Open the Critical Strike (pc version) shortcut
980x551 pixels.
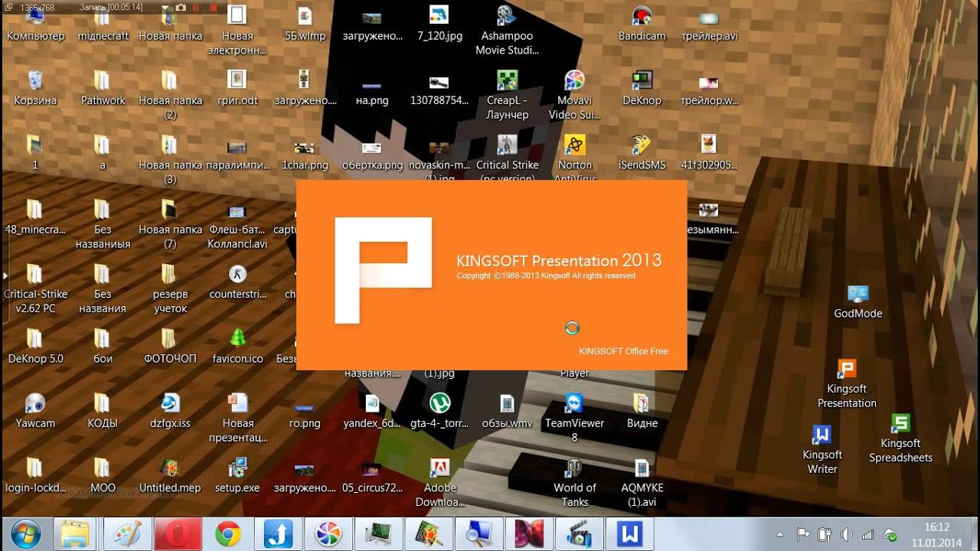[506, 159]
